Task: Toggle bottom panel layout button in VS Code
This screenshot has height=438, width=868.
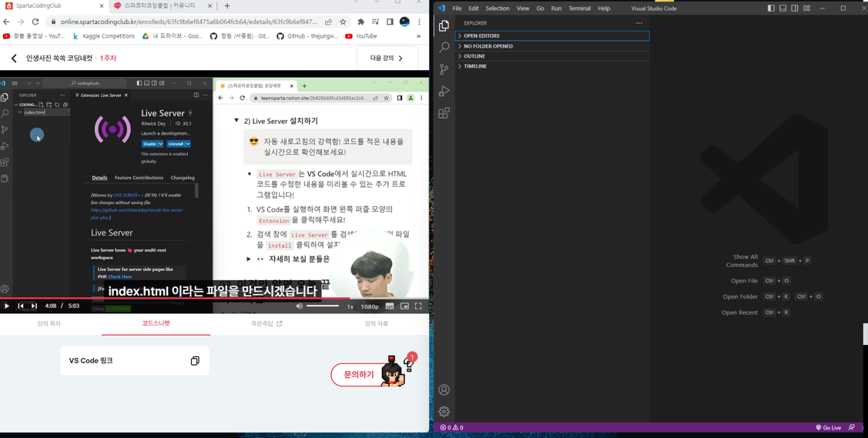Action: pyautogui.click(x=783, y=8)
